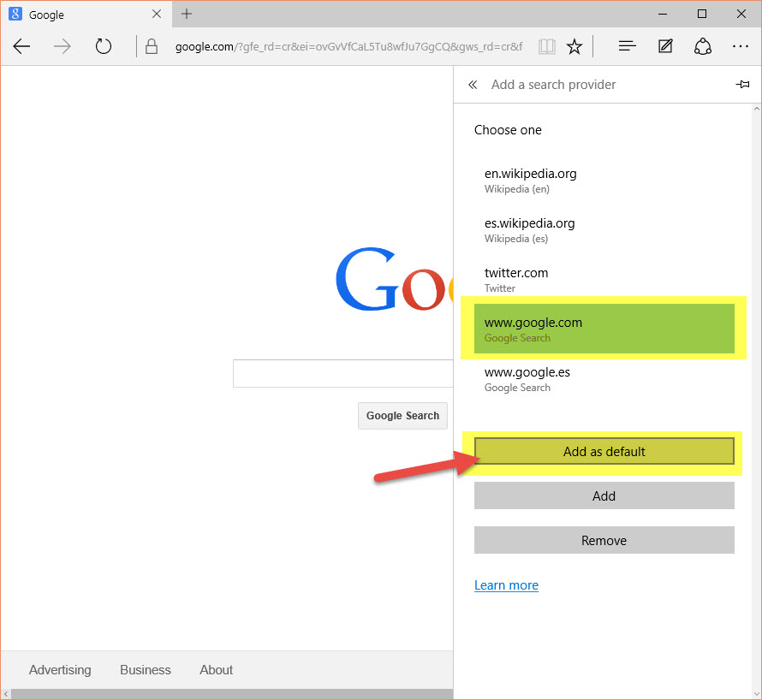Open the About footer link
This screenshot has width=762, height=700.
tap(217, 670)
